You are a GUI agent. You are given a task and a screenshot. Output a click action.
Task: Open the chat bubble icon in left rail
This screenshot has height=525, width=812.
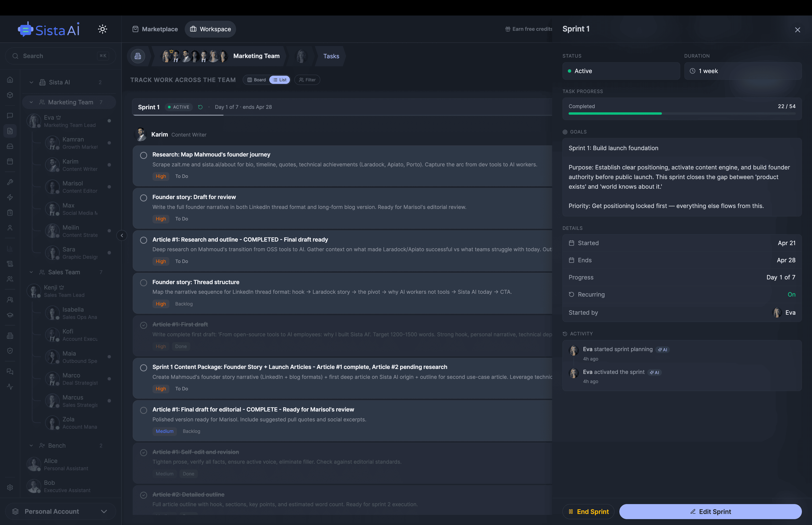10,116
